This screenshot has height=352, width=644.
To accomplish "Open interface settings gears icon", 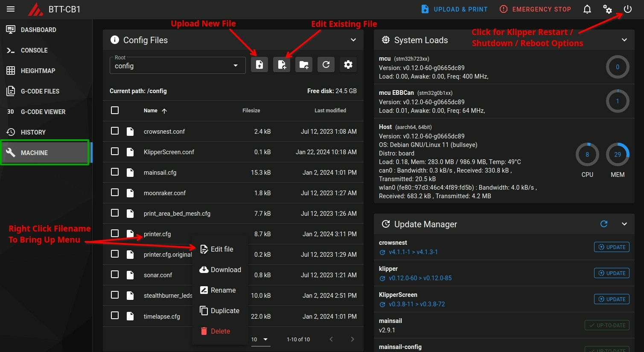I will coord(607,9).
